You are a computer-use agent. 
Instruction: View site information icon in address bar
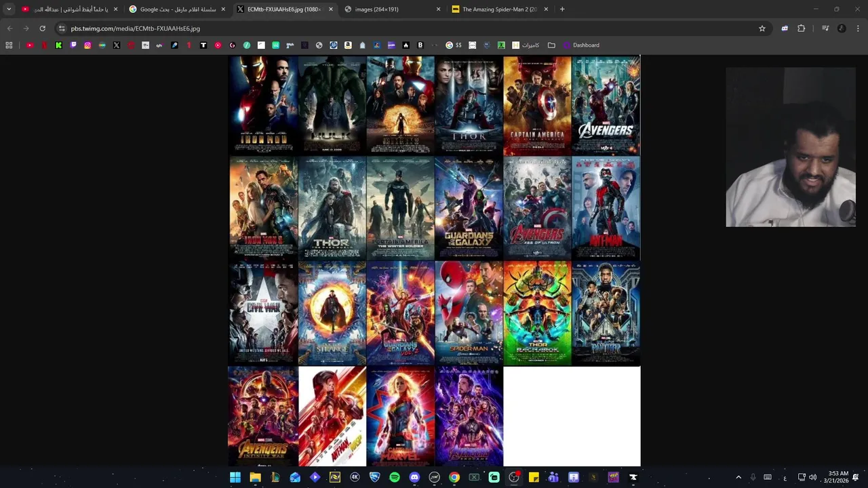point(62,28)
